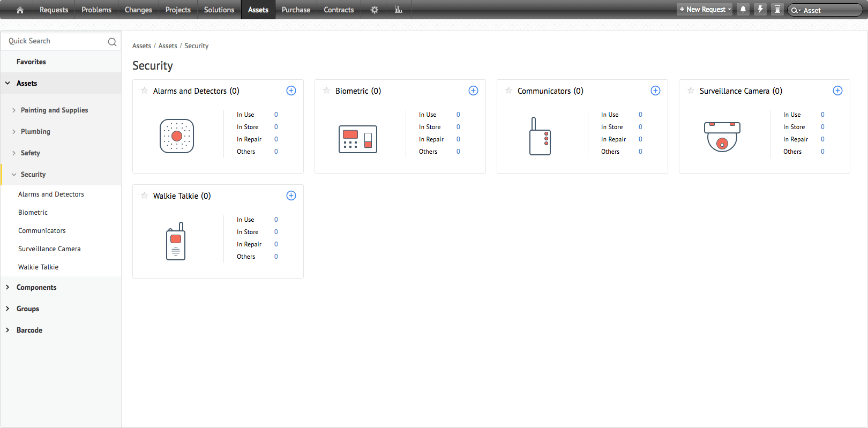Expand the Painting and Supplies tree node

(14, 110)
